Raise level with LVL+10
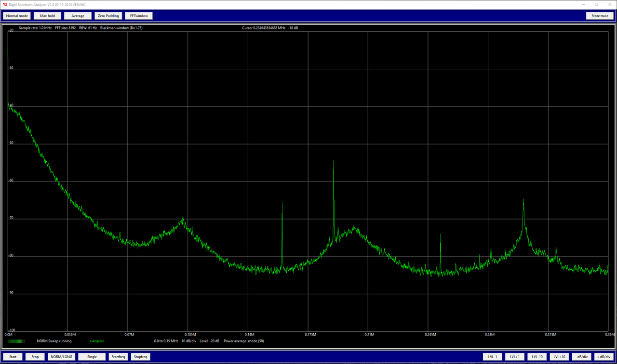This screenshot has height=364, width=617. [x=559, y=357]
